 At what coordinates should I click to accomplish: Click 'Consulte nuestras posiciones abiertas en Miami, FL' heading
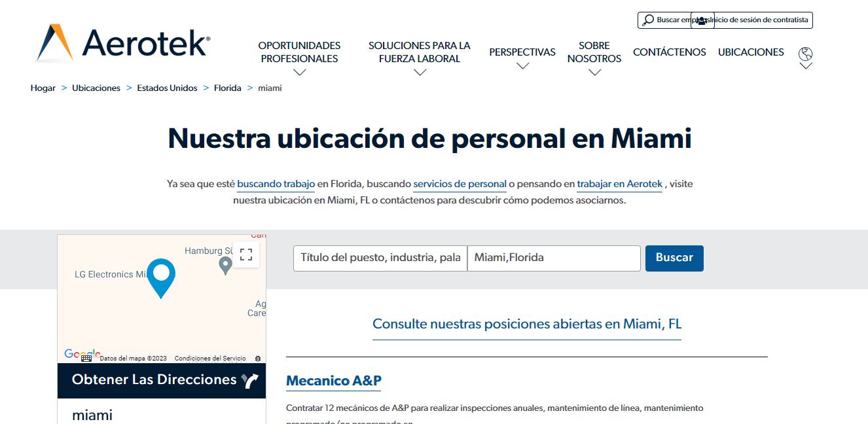527,325
